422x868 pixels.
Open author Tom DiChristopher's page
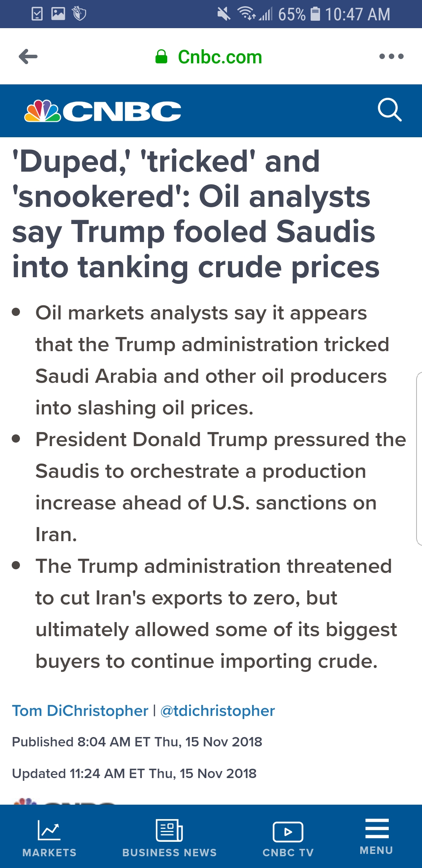point(80,711)
